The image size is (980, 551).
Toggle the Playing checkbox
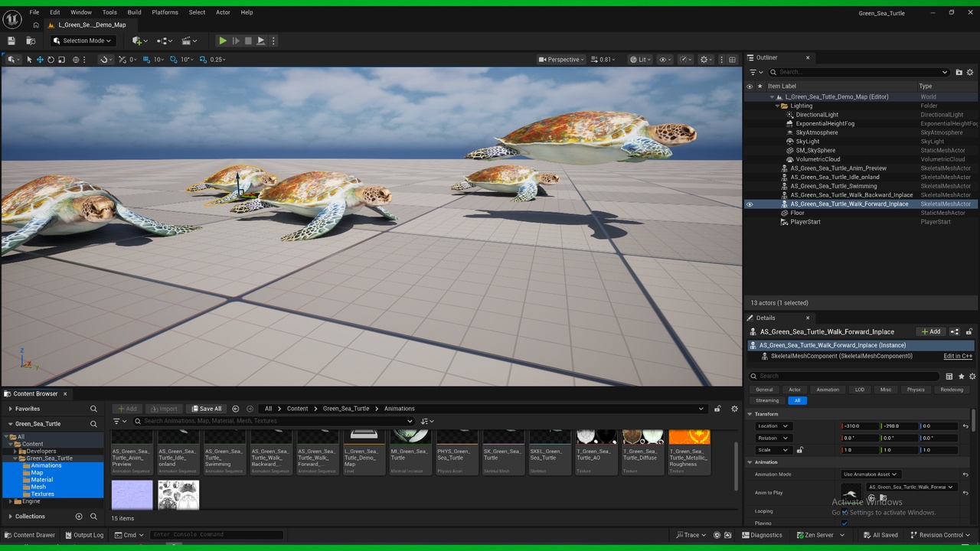(x=844, y=523)
